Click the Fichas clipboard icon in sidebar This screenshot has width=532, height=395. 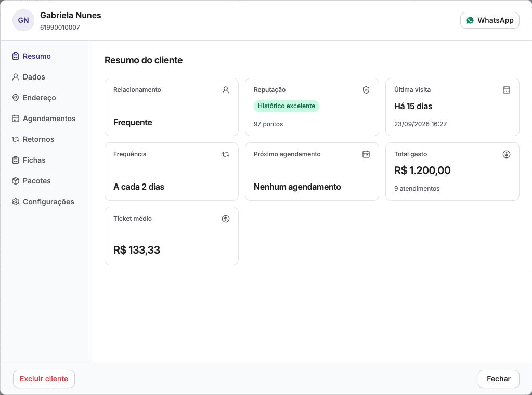pos(16,160)
